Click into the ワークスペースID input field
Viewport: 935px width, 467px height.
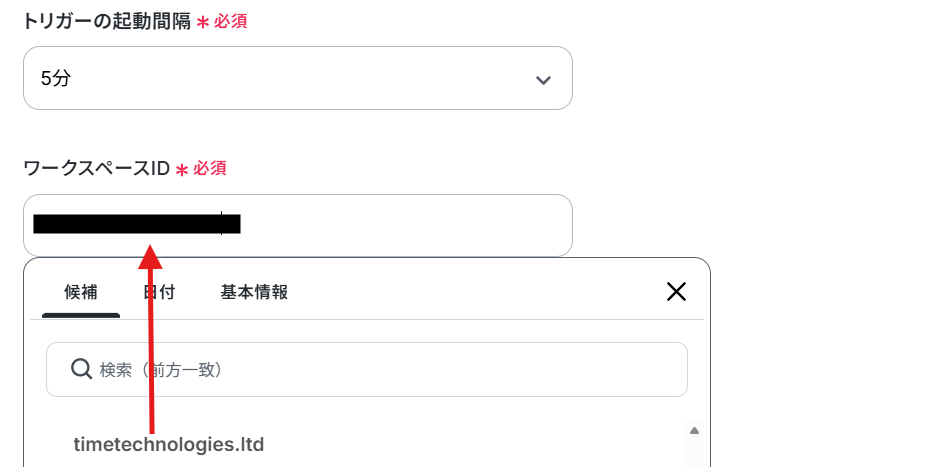[x=298, y=225]
